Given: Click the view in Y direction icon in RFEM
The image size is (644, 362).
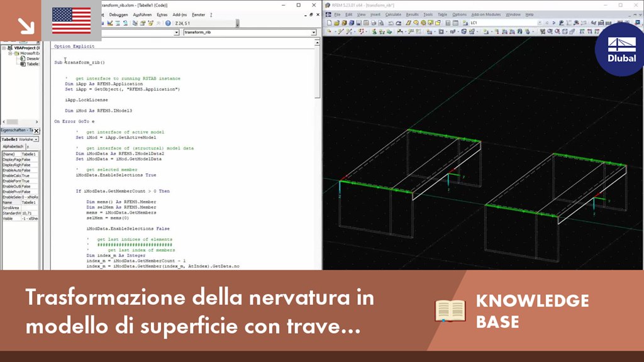Looking at the screenshot, I should 590,31.
